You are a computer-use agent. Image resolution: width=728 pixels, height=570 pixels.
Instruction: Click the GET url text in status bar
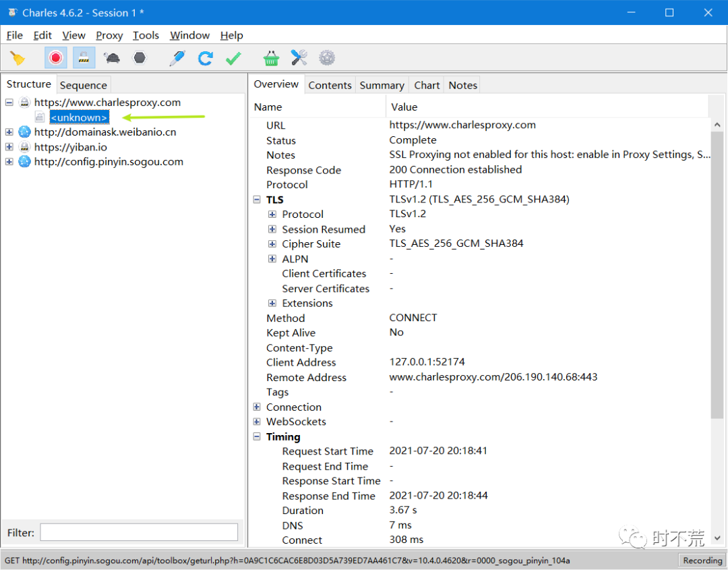pos(287,561)
